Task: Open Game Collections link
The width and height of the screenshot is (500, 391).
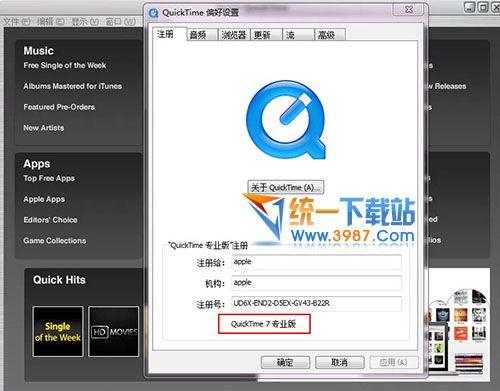Action: (55, 240)
